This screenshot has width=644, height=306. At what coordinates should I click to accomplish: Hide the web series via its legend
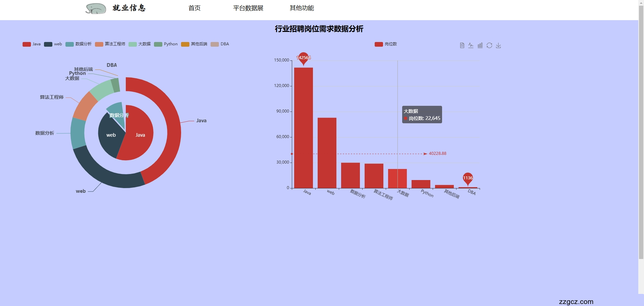(x=53, y=44)
